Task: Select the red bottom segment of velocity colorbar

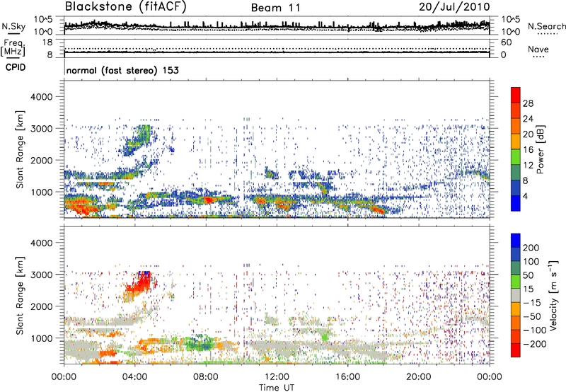Action: [x=516, y=350]
